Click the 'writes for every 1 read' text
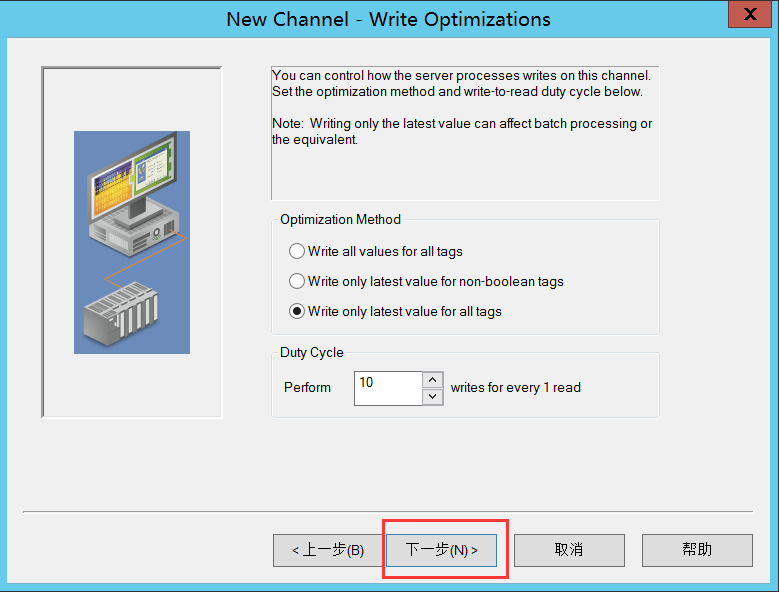The image size is (779, 593). (515, 388)
